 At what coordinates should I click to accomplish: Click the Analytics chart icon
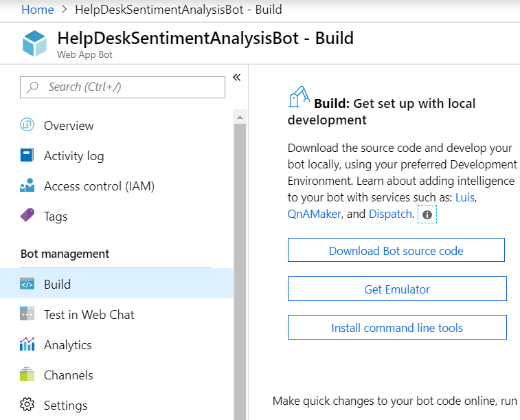(27, 344)
